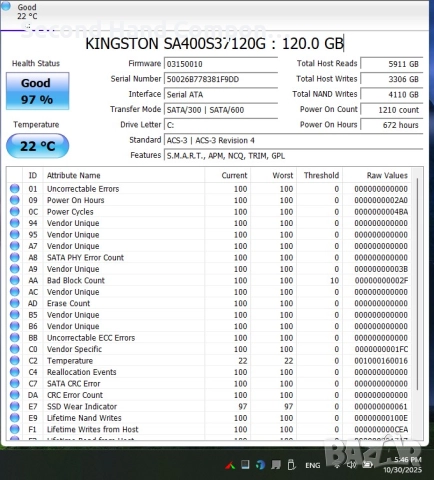Click the blue globe tray icon
This screenshot has height=480, width=434.
tap(261, 465)
